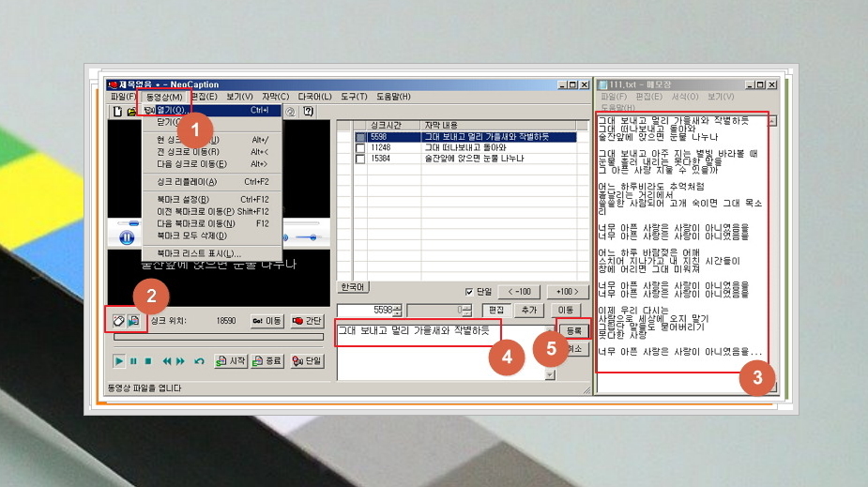Click the 종료 end sync button
This screenshot has width=868, height=487.
point(267,361)
